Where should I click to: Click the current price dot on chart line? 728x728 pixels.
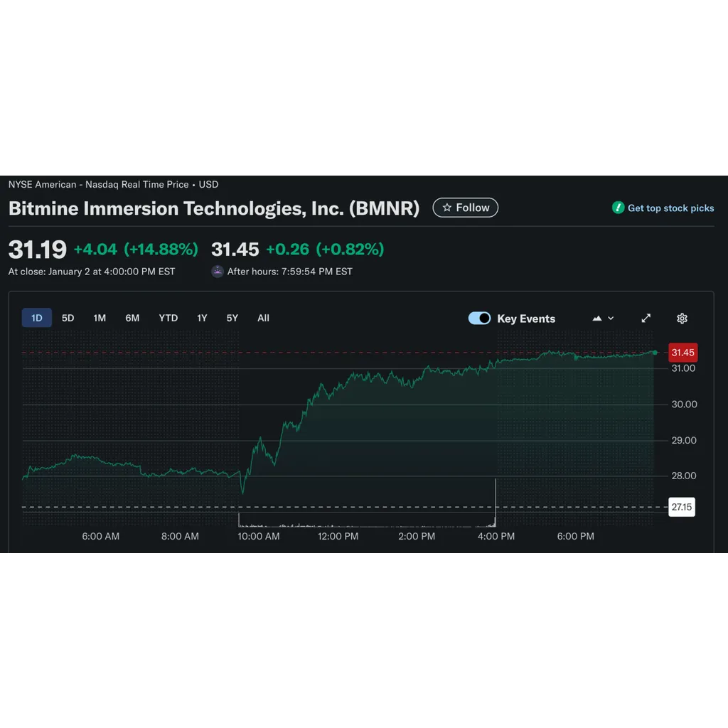(655, 353)
